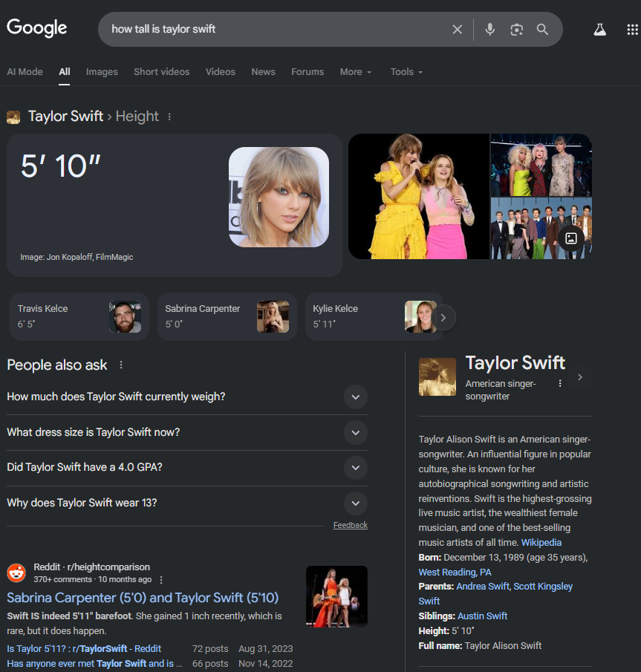Click the Google logo
641x672 pixels.
click(37, 28)
